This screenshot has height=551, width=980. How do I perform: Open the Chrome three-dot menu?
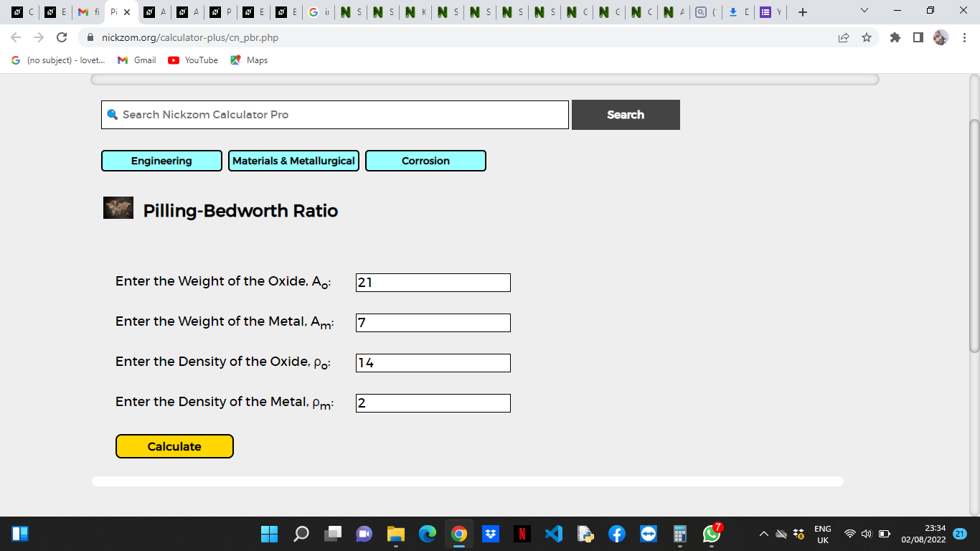[x=964, y=37]
